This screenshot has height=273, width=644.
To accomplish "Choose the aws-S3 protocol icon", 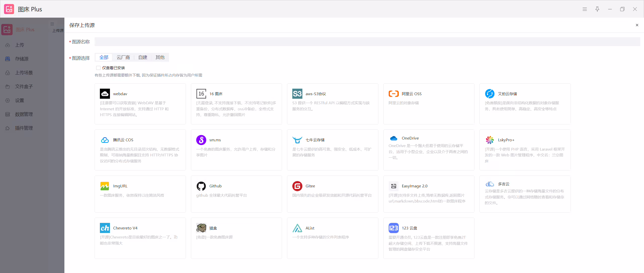I will point(297,94).
